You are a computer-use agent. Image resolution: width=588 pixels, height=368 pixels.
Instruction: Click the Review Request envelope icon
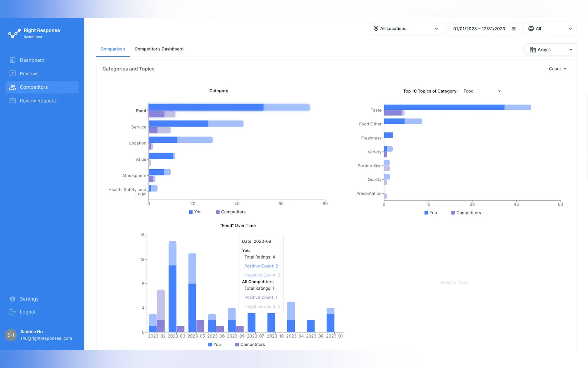click(13, 101)
